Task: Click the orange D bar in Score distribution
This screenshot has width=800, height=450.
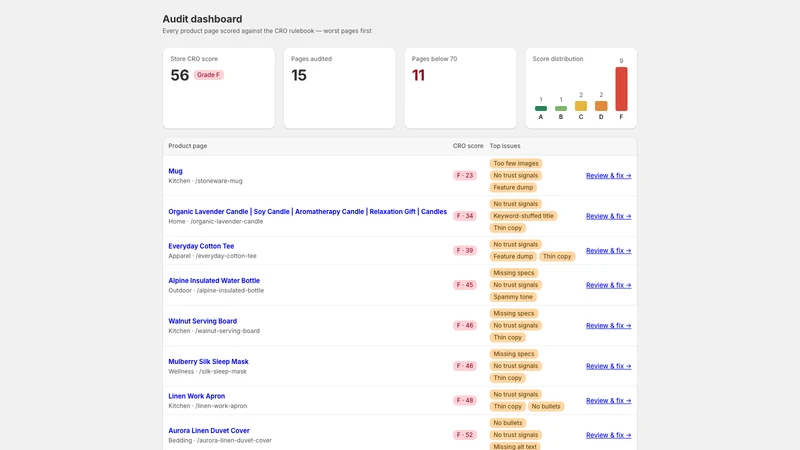Action: (x=601, y=106)
